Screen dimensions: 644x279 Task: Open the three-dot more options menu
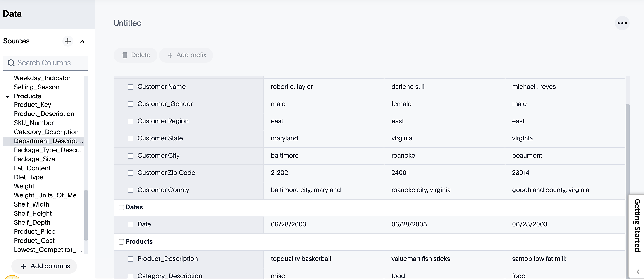tap(622, 23)
